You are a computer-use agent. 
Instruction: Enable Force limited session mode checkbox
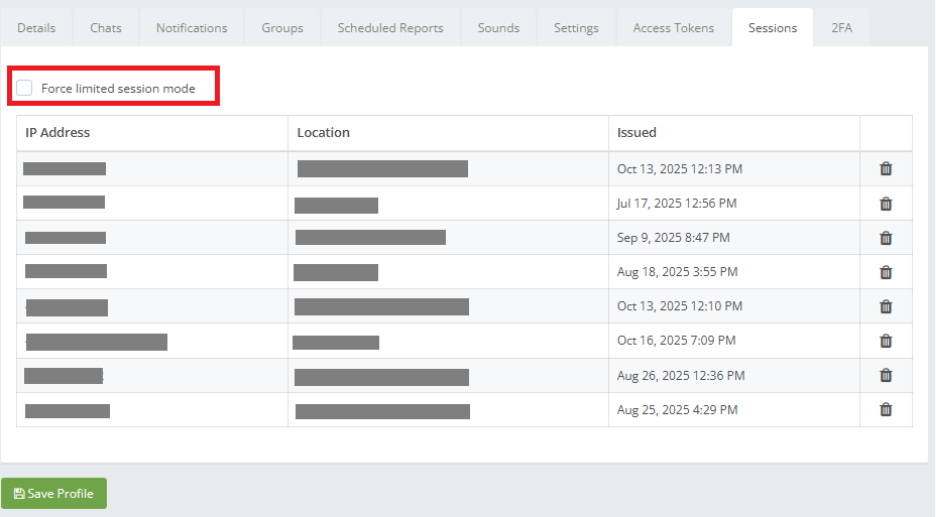[x=25, y=88]
